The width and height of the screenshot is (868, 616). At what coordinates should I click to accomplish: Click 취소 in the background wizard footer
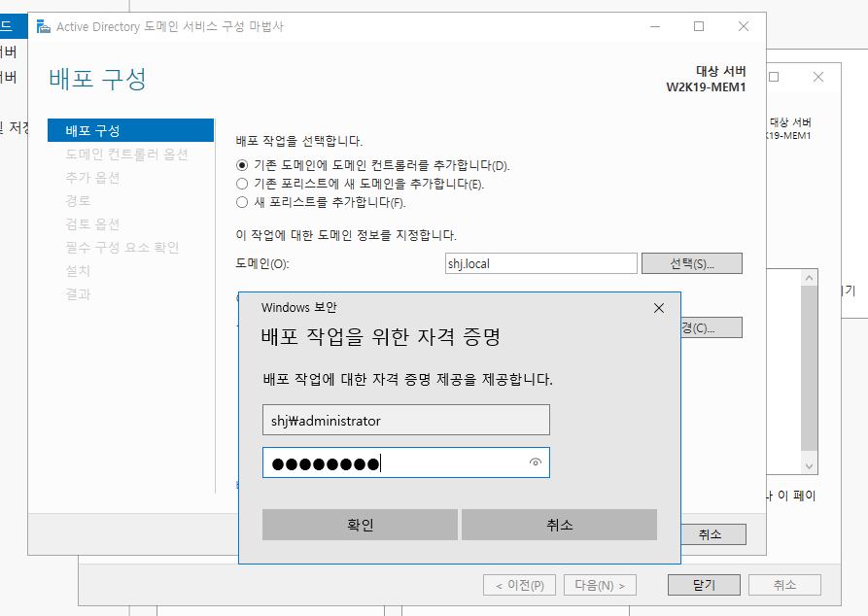(x=785, y=585)
